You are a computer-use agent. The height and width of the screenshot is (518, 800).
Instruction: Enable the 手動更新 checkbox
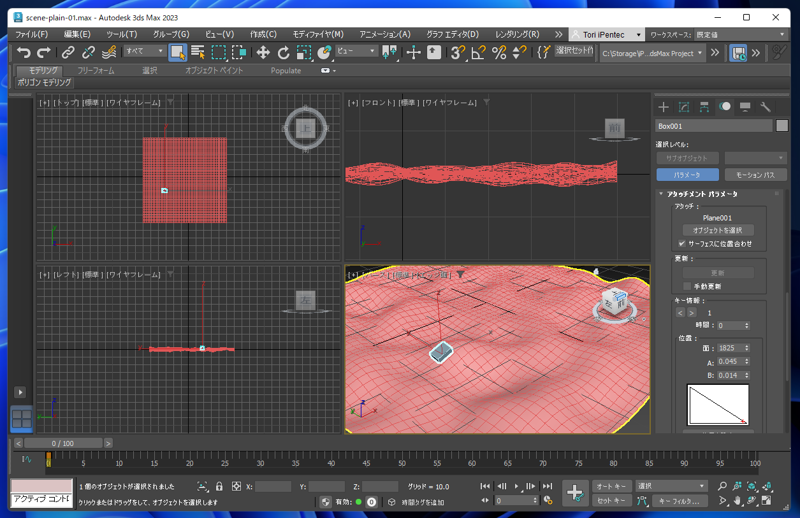(x=687, y=286)
